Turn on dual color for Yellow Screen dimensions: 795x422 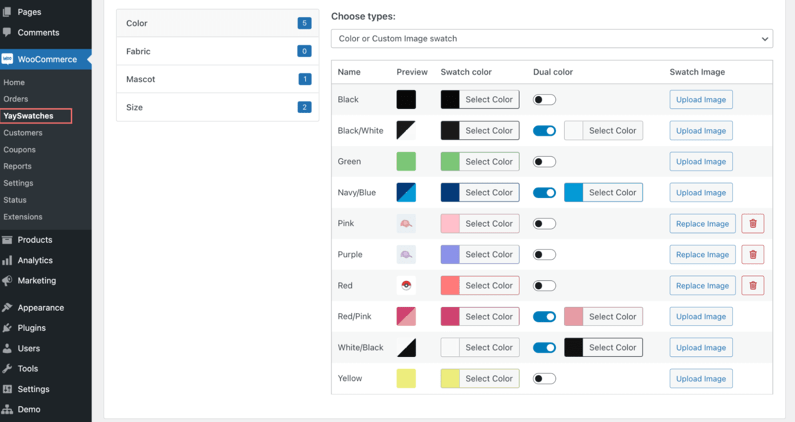(544, 378)
